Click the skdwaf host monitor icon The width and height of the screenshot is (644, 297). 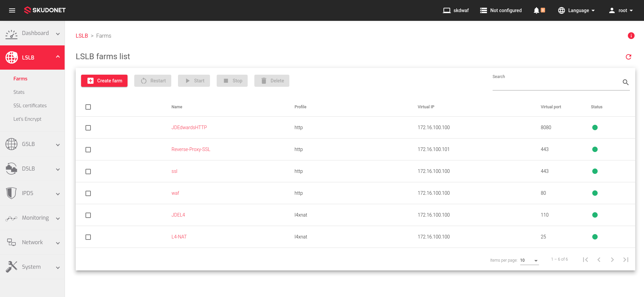446,10
